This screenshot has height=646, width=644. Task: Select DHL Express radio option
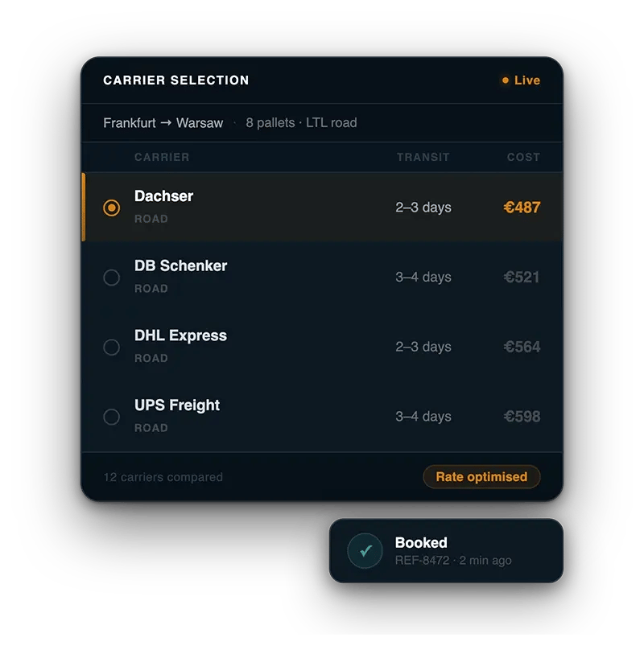pyautogui.click(x=112, y=348)
